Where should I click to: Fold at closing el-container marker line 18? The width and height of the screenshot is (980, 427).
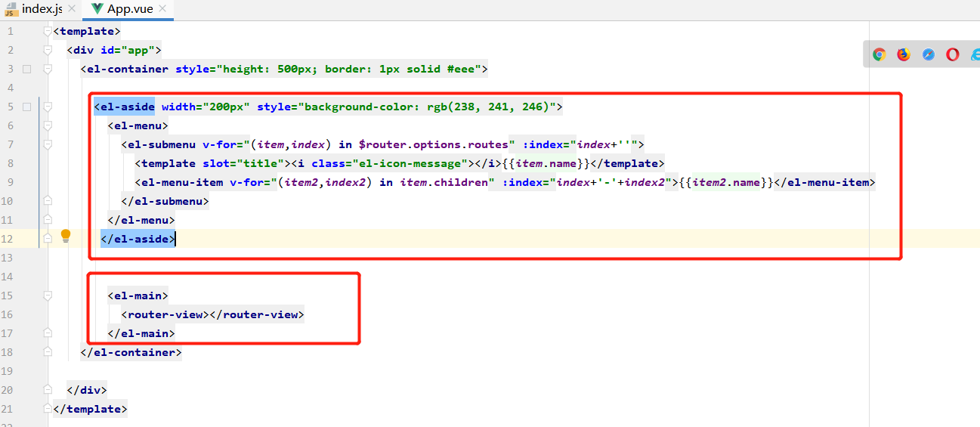click(48, 352)
